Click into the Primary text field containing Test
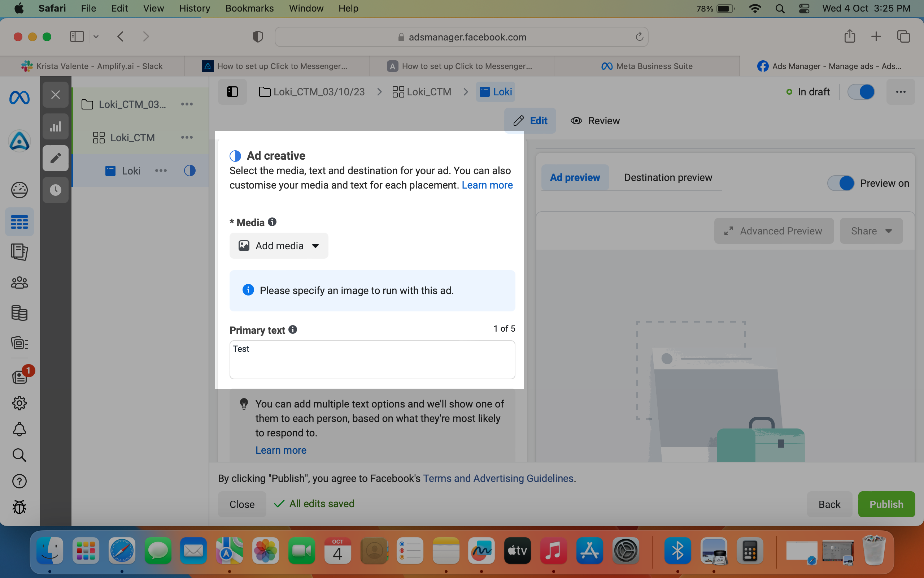The width and height of the screenshot is (924, 578). click(372, 360)
